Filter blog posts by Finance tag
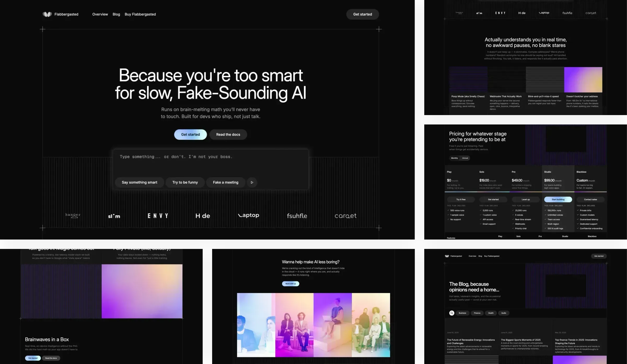 click(x=477, y=313)
